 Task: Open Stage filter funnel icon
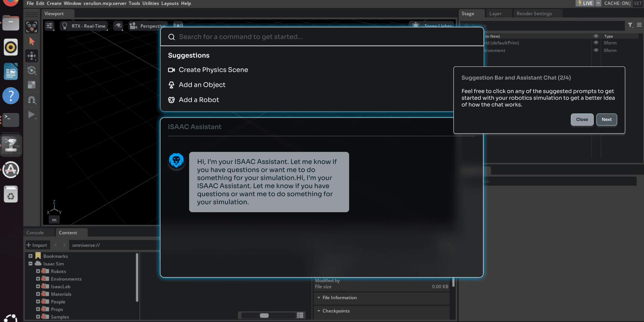pos(630,25)
